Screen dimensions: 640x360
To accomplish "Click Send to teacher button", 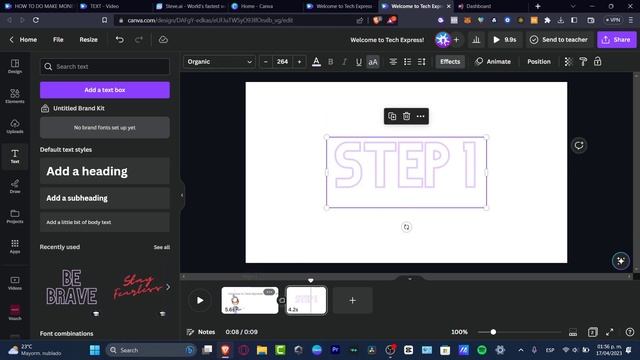I will click(x=559, y=40).
